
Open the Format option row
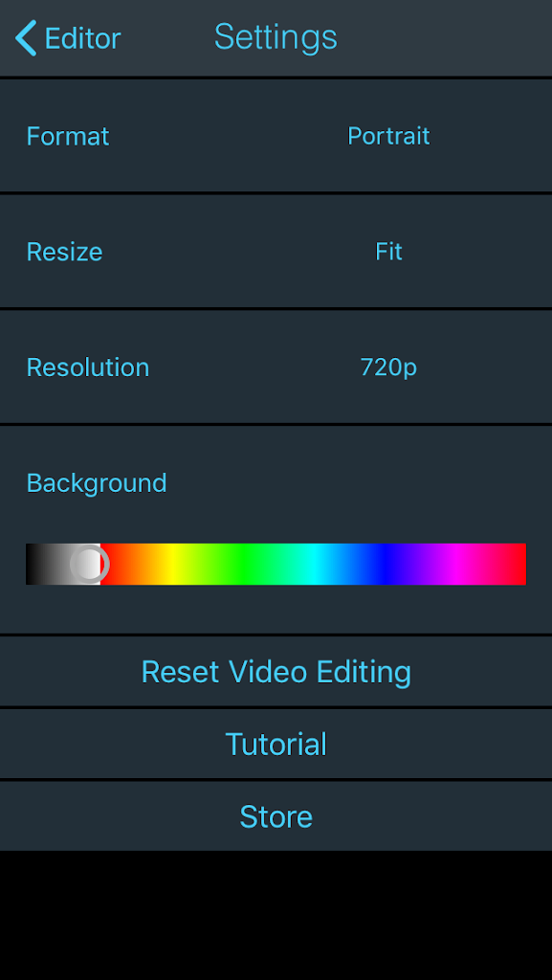[x=276, y=136]
